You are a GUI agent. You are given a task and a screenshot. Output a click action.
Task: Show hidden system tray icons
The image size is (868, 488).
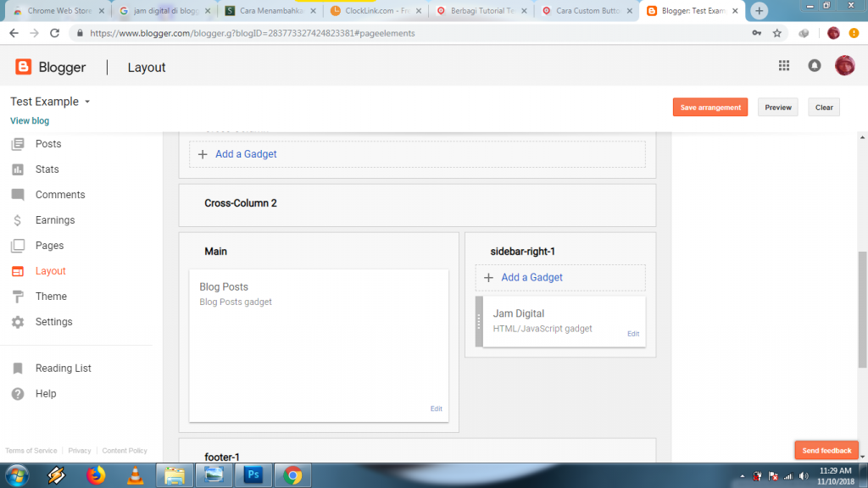click(743, 476)
